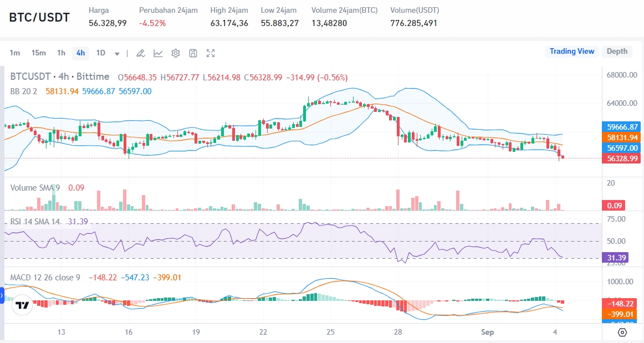The width and height of the screenshot is (644, 343).
Task: Switch to Trading View tab
Action: click(572, 52)
